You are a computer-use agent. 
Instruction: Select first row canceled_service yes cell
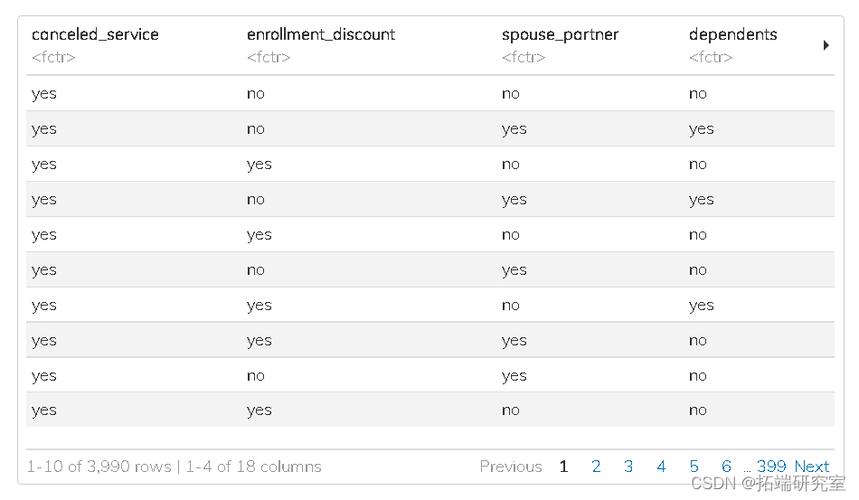(44, 94)
